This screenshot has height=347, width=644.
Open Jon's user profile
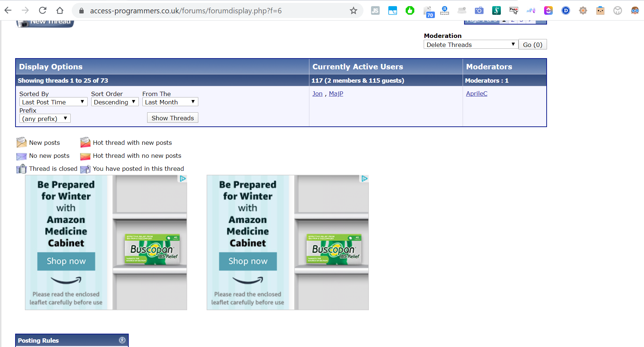click(x=317, y=94)
